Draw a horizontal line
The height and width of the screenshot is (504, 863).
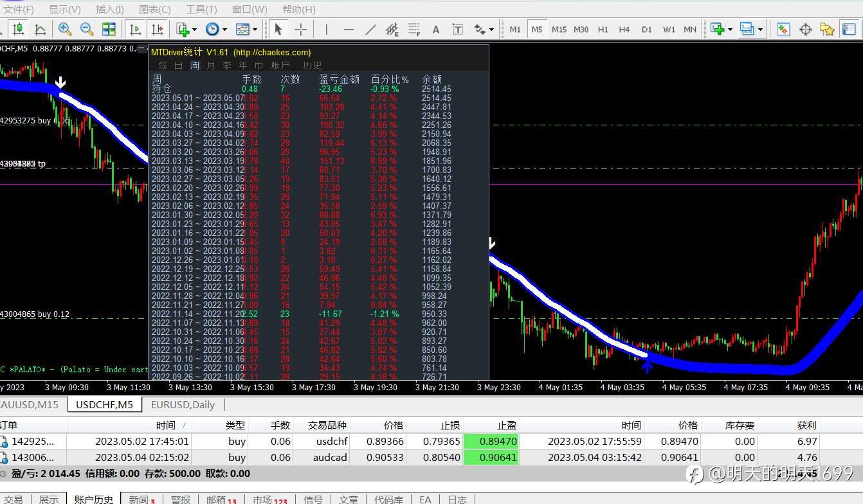click(349, 29)
